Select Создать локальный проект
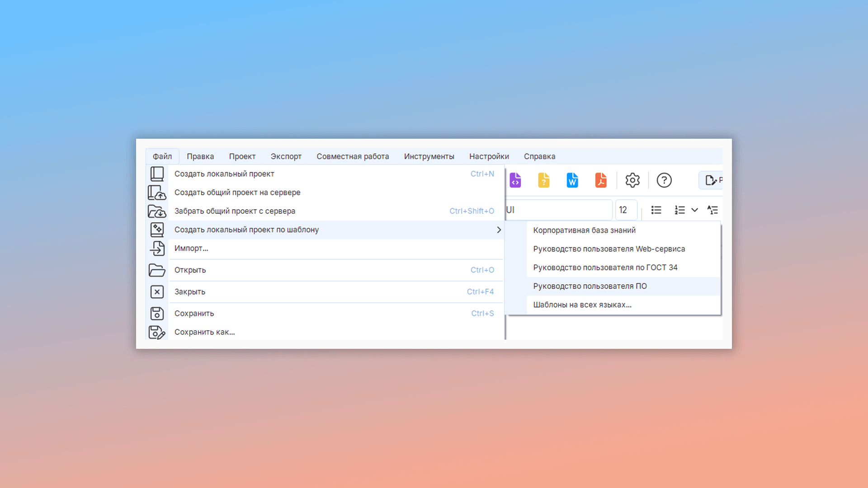 coord(224,174)
